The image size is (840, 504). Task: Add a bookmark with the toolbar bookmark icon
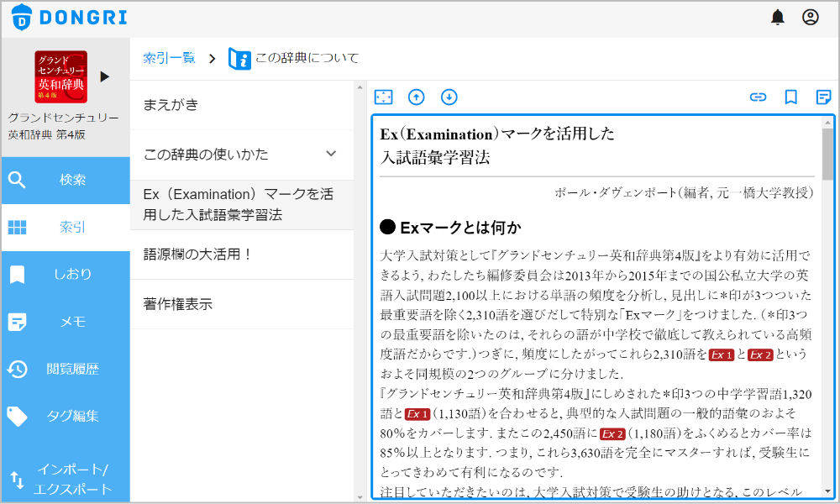pyautogui.click(x=790, y=97)
